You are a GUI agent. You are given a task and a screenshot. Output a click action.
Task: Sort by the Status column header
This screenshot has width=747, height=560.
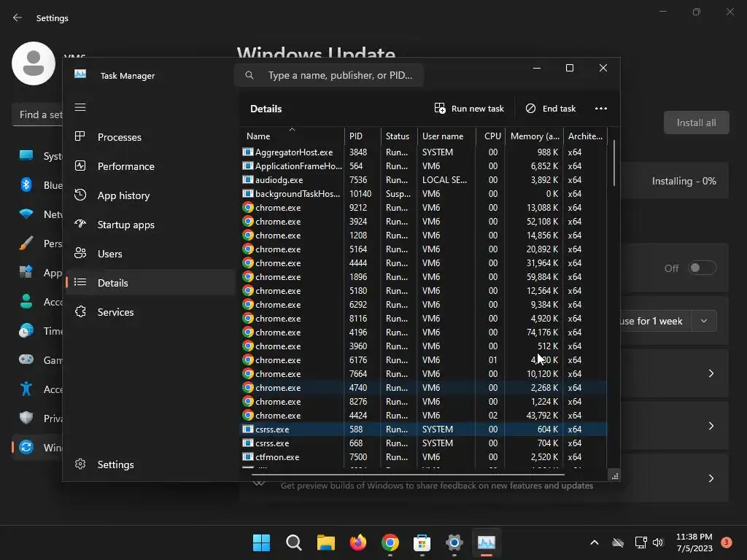coord(399,136)
